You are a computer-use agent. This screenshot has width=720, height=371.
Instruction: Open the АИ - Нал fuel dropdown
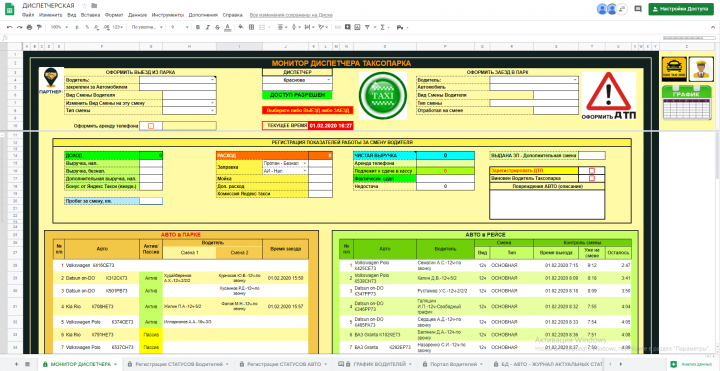pos(304,170)
